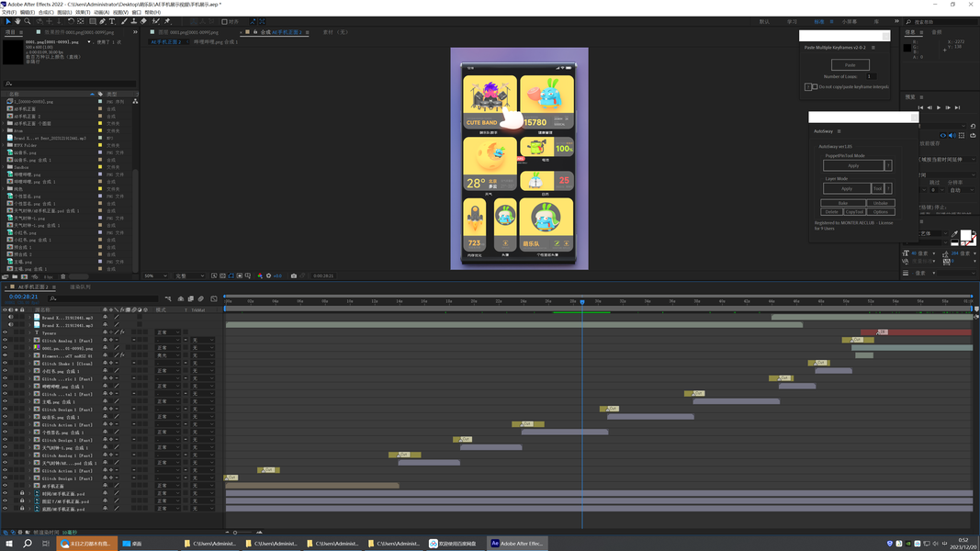Select the Rotation tool
Screen dimensions: 980x551
(x=71, y=21)
